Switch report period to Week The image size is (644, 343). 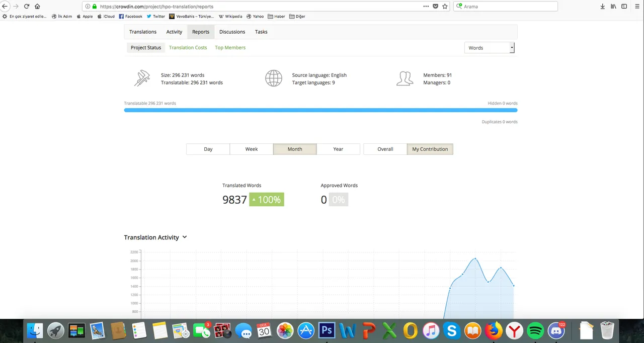point(252,149)
